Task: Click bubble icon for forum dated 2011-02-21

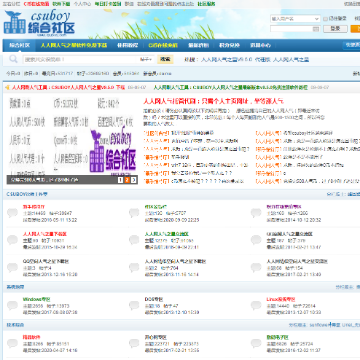Action: point(256,240)
